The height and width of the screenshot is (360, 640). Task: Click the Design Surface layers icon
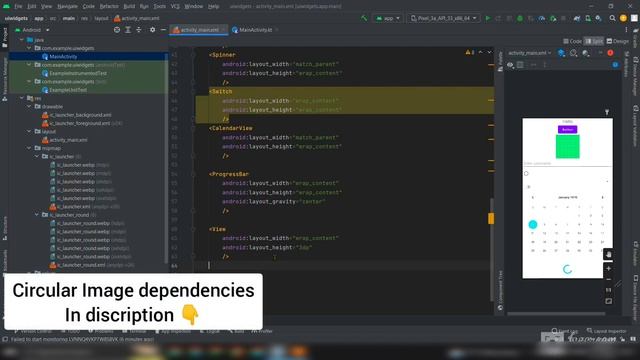(561, 53)
